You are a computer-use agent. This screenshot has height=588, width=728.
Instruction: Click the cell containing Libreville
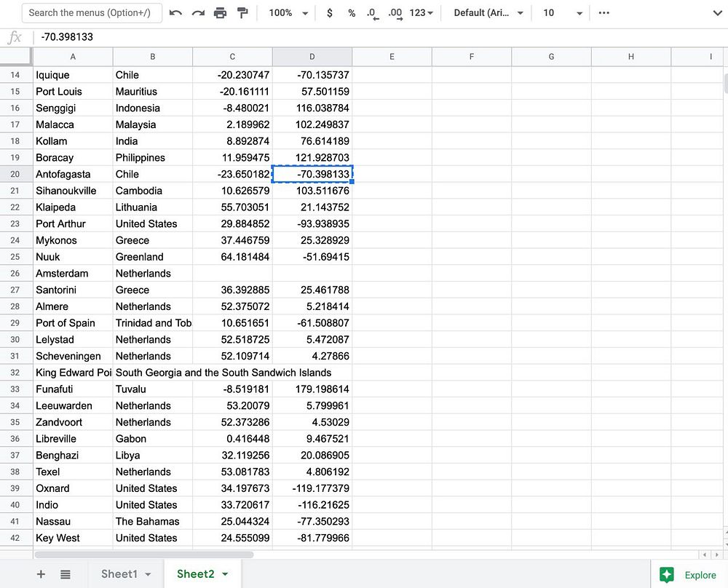73,439
